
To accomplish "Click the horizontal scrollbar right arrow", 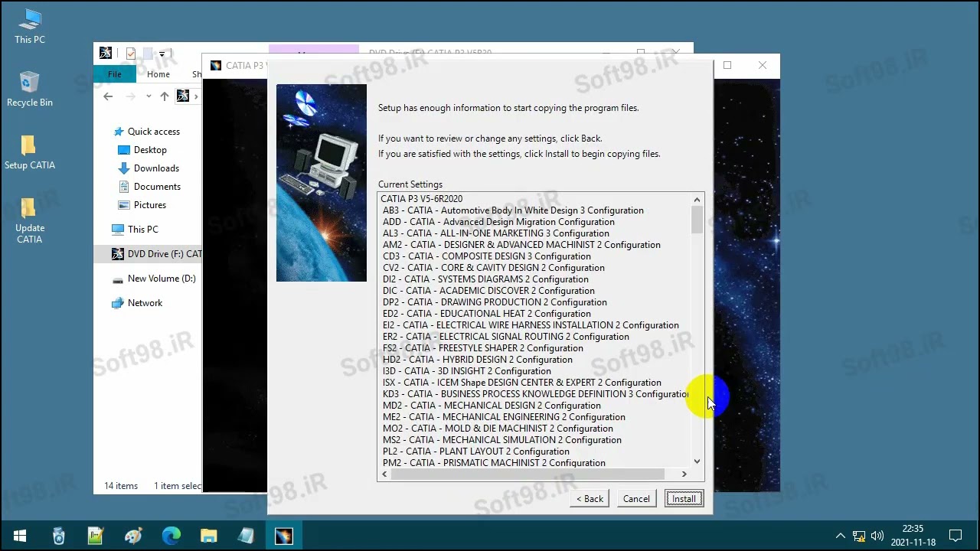I will (x=684, y=474).
